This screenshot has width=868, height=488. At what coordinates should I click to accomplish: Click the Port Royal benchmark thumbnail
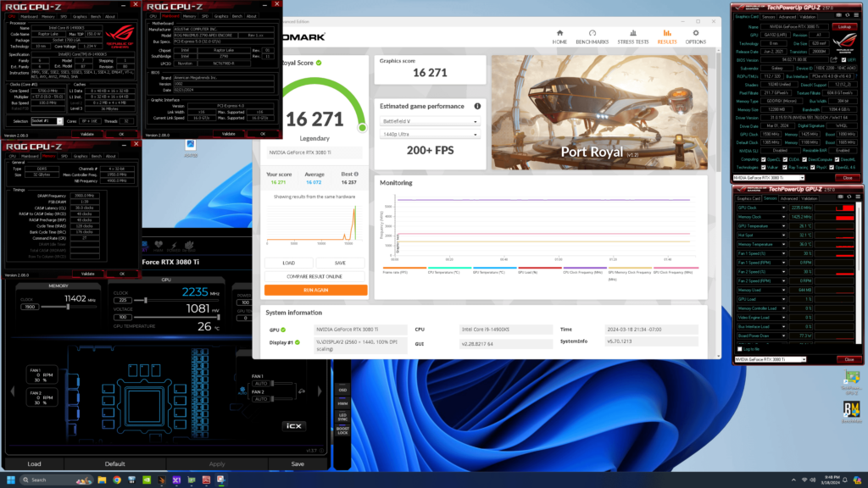tap(599, 112)
